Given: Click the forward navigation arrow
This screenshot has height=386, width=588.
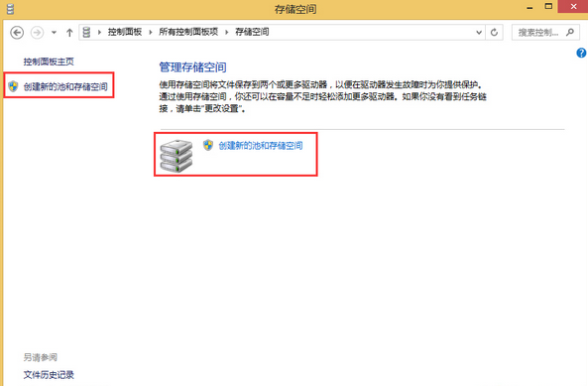Looking at the screenshot, I should tap(37, 33).
